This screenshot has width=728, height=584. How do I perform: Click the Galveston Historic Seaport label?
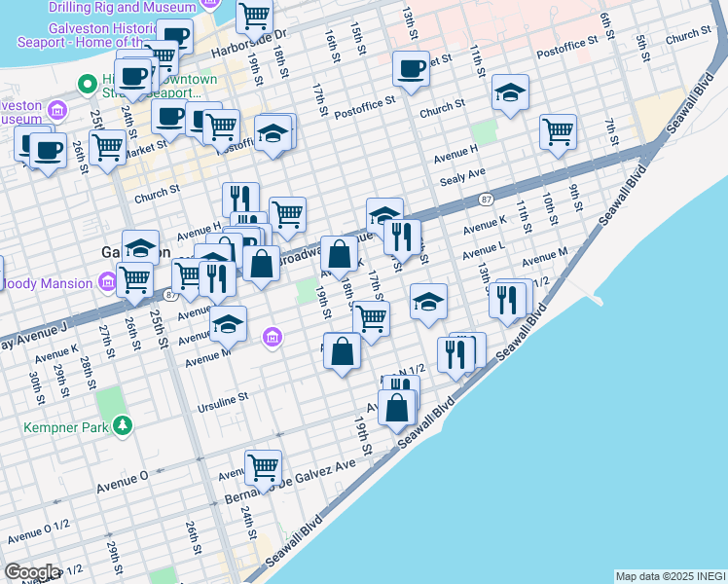pyautogui.click(x=89, y=35)
